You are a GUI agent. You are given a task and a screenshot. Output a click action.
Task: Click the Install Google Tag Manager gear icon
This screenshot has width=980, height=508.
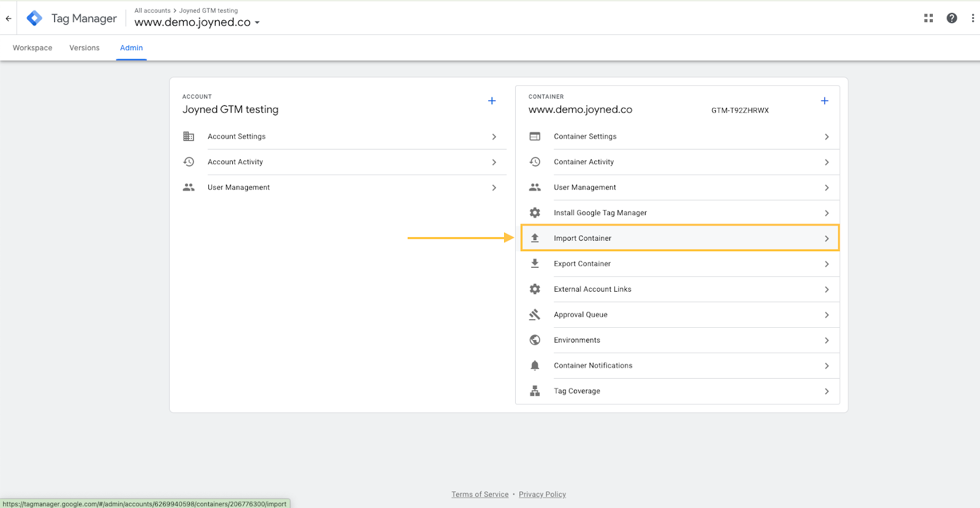tap(535, 213)
